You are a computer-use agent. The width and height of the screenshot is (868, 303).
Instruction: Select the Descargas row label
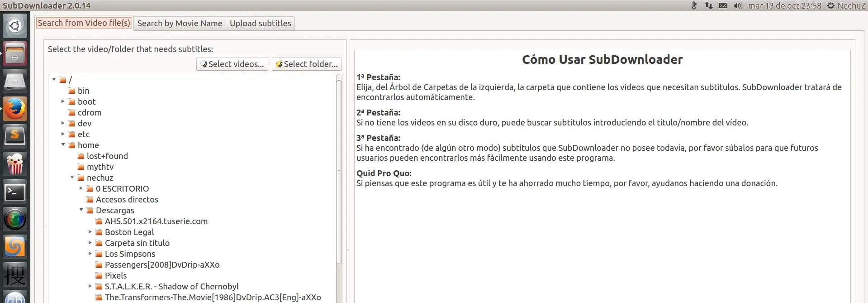pyautogui.click(x=115, y=211)
